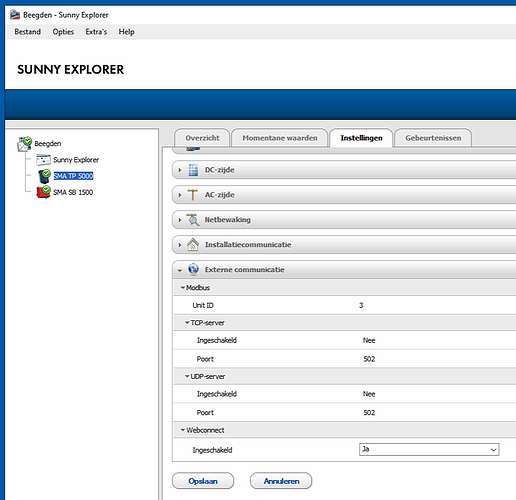Click the DC-zijde section header
The width and height of the screenshot is (516, 500).
point(344,170)
